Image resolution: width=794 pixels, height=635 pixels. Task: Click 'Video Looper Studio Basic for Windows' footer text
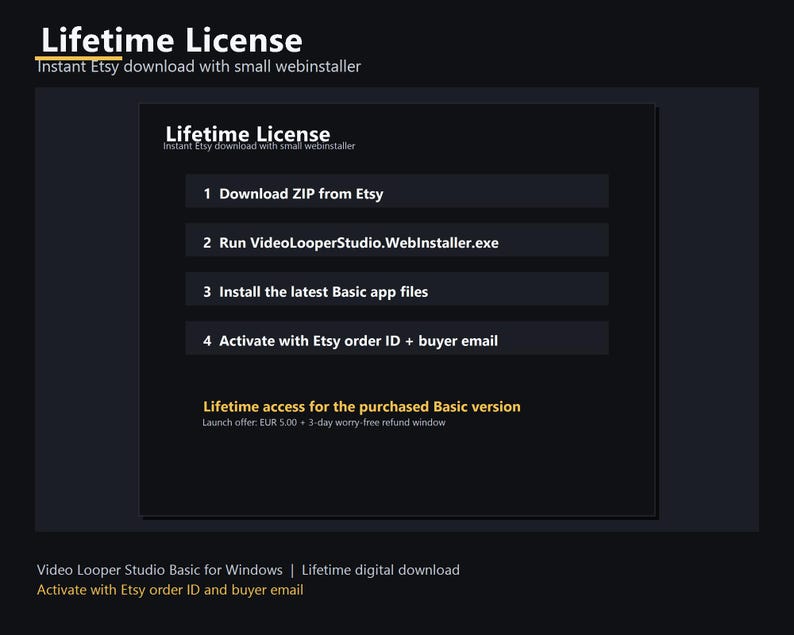[160, 570]
